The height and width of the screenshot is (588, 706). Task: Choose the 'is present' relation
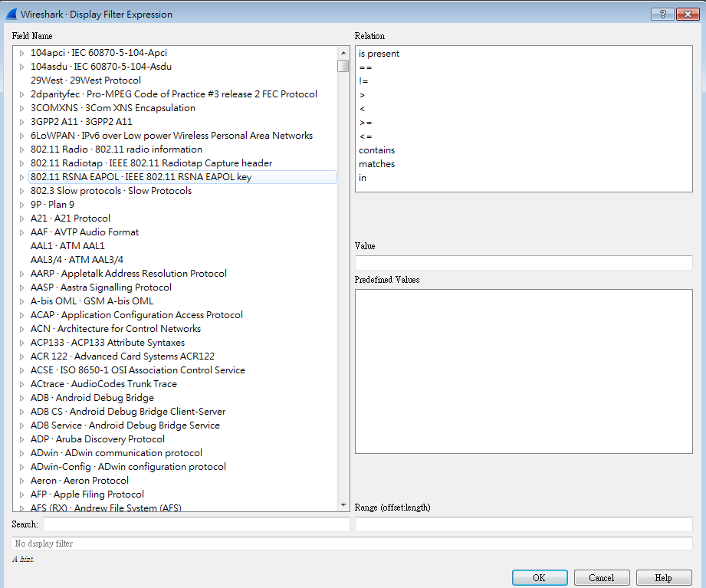click(379, 54)
